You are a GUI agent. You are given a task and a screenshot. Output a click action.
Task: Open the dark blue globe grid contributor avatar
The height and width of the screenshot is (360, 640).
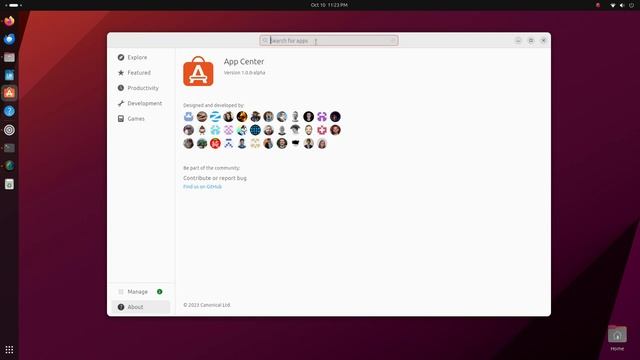255,130
